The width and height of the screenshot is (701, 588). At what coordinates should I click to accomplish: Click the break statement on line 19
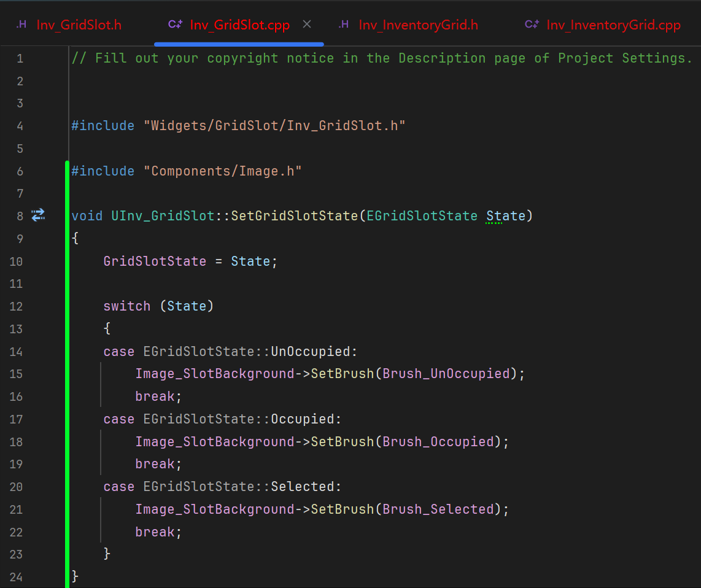click(x=155, y=463)
